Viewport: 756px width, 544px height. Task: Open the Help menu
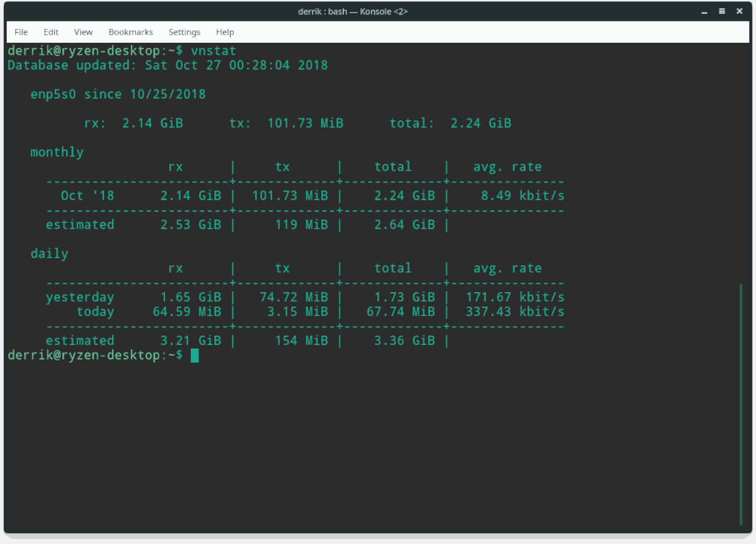point(224,31)
